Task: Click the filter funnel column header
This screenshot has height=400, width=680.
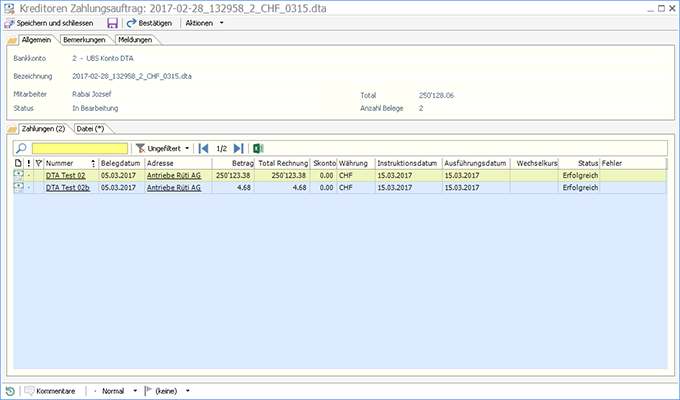Action: click(39, 164)
